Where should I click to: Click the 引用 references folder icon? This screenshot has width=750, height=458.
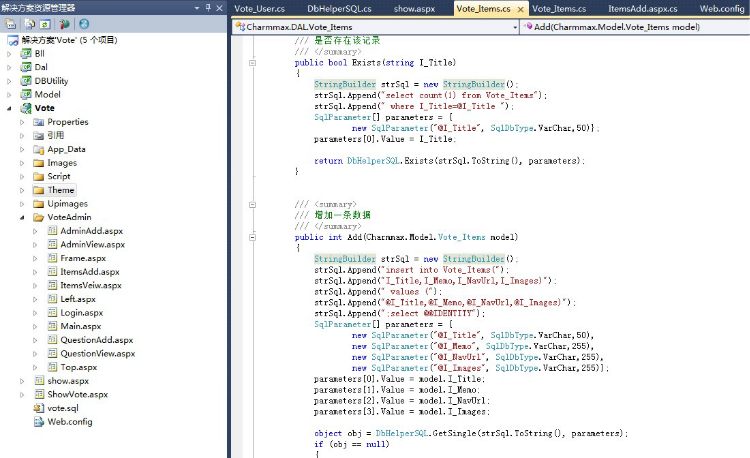tap(39, 135)
